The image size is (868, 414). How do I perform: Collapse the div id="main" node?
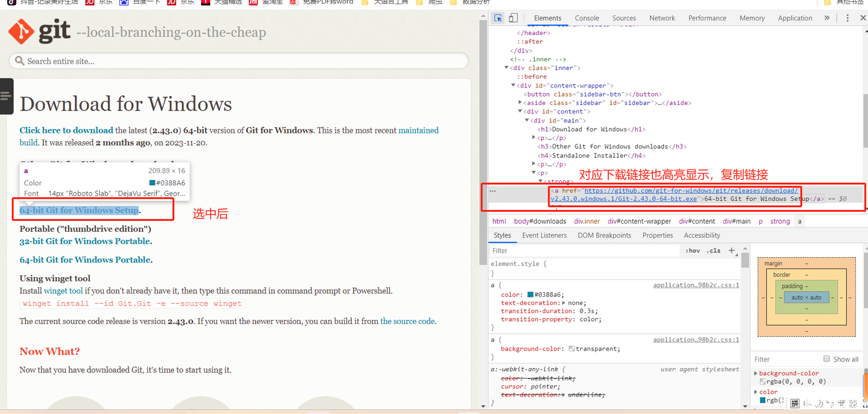pyautogui.click(x=527, y=120)
